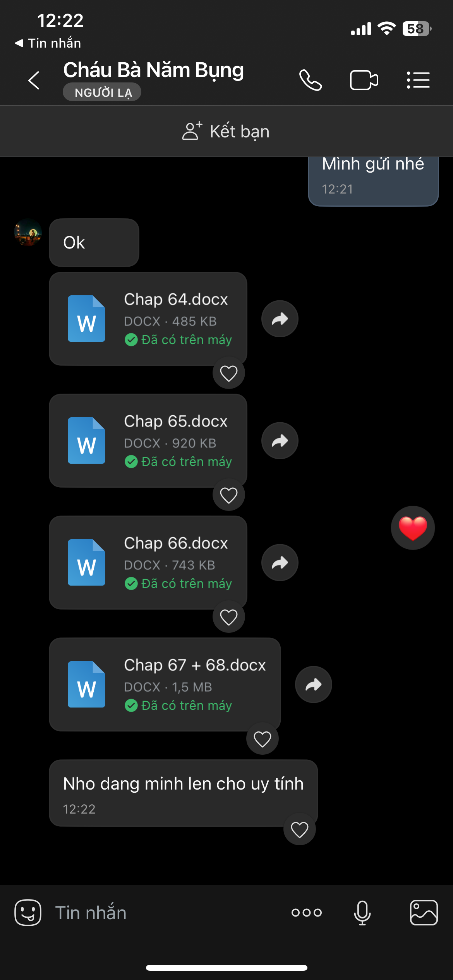Expand more options with the three dots
The image size is (453, 980).
(x=307, y=913)
